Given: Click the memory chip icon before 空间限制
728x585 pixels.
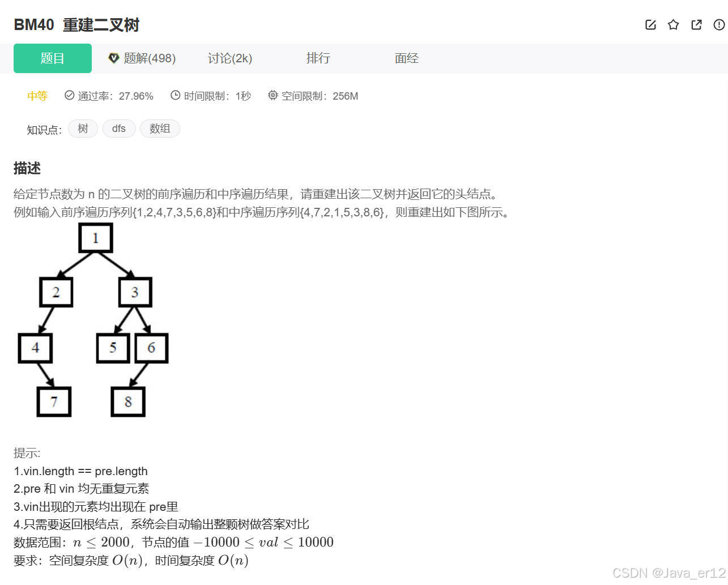Looking at the screenshot, I should 273,95.
